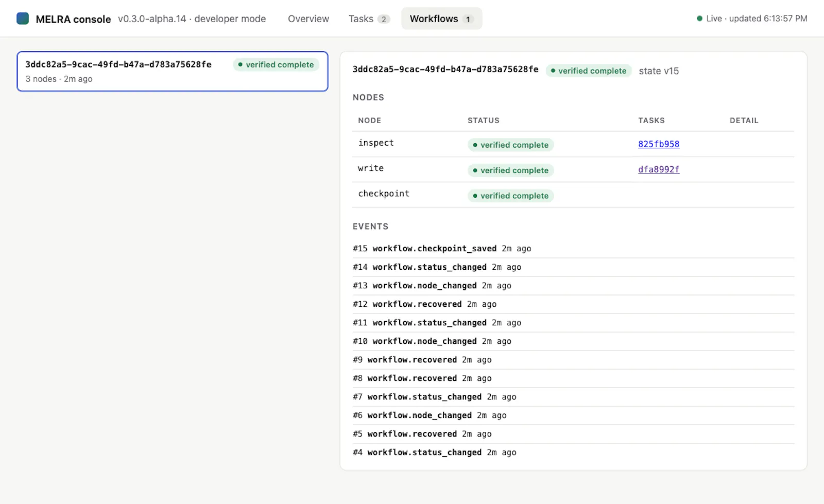Open the Overview tab
Viewport: 824px width, 504px height.
[x=308, y=19]
